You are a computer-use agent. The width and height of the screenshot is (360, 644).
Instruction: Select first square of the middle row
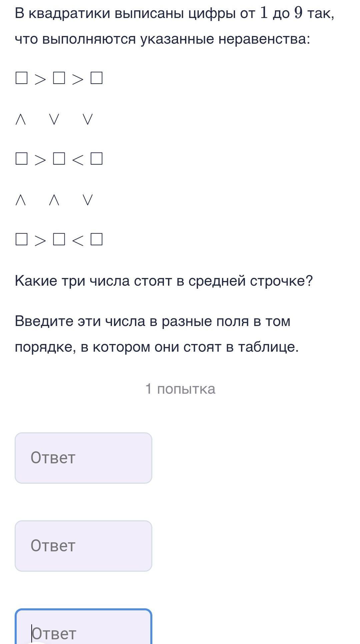tap(21, 159)
